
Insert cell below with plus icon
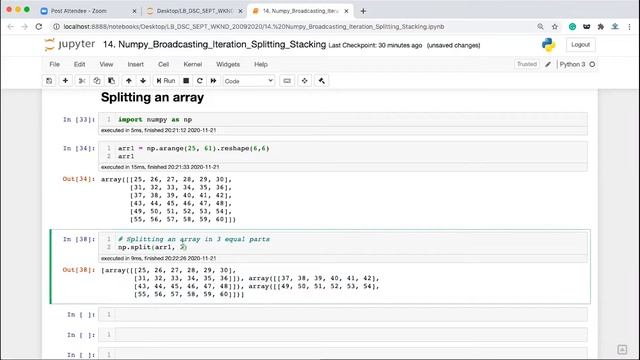click(65, 81)
